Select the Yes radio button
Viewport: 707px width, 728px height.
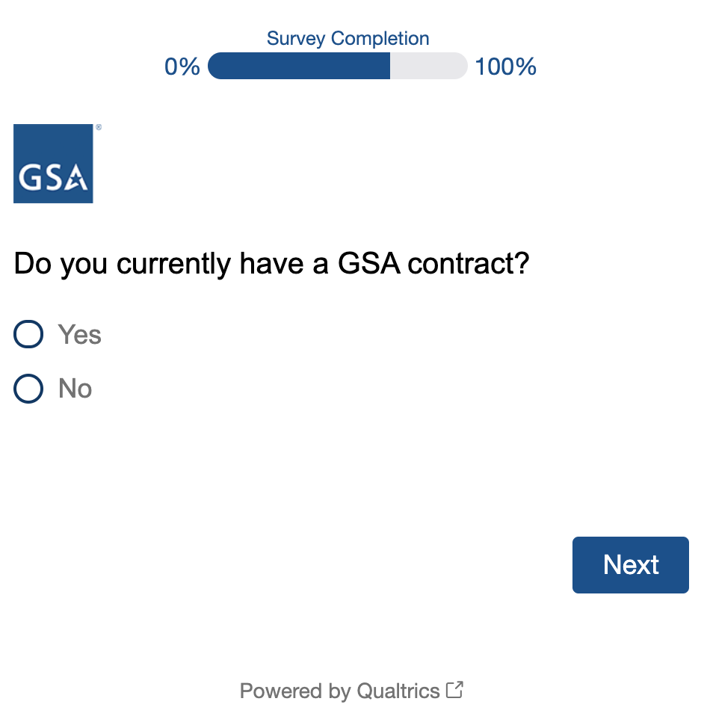[x=28, y=334]
